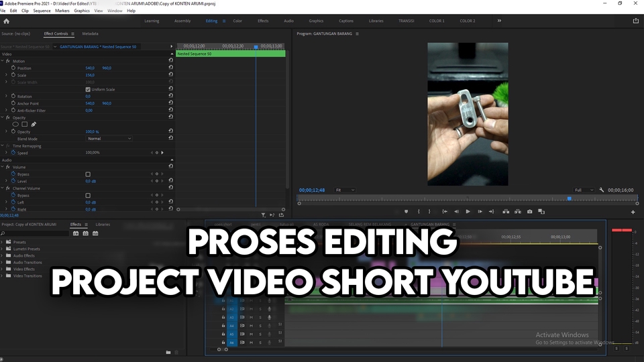Select the free draw bezier pen mask
The width and height of the screenshot is (644, 362).
[x=34, y=125]
